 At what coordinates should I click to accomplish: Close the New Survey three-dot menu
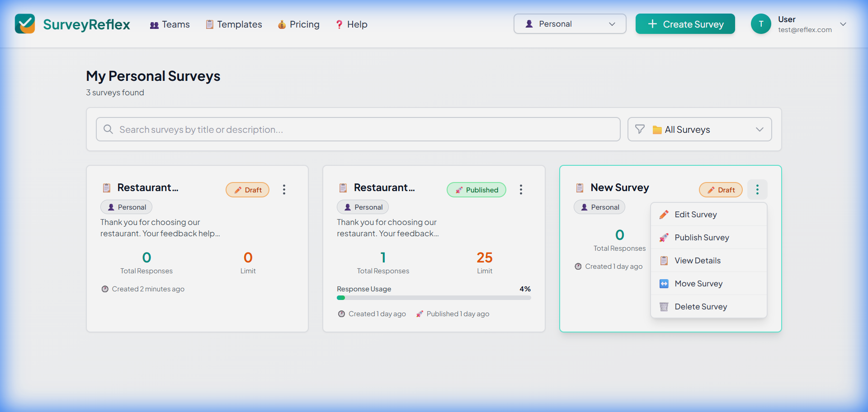pyautogui.click(x=757, y=190)
